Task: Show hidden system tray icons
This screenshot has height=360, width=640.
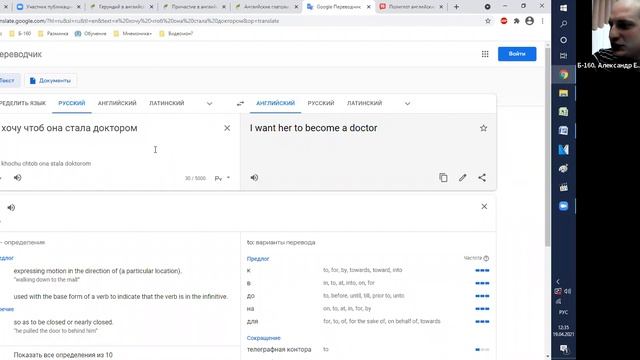Action: click(558, 281)
